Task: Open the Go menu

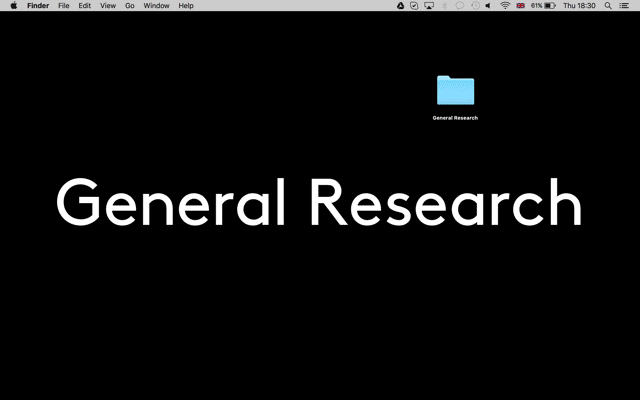Action: click(x=129, y=6)
